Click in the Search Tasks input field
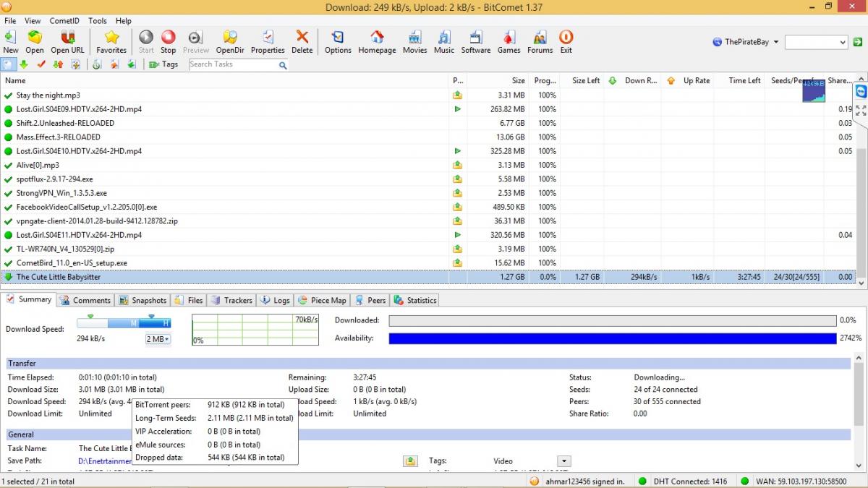This screenshot has width=868, height=488. click(233, 64)
